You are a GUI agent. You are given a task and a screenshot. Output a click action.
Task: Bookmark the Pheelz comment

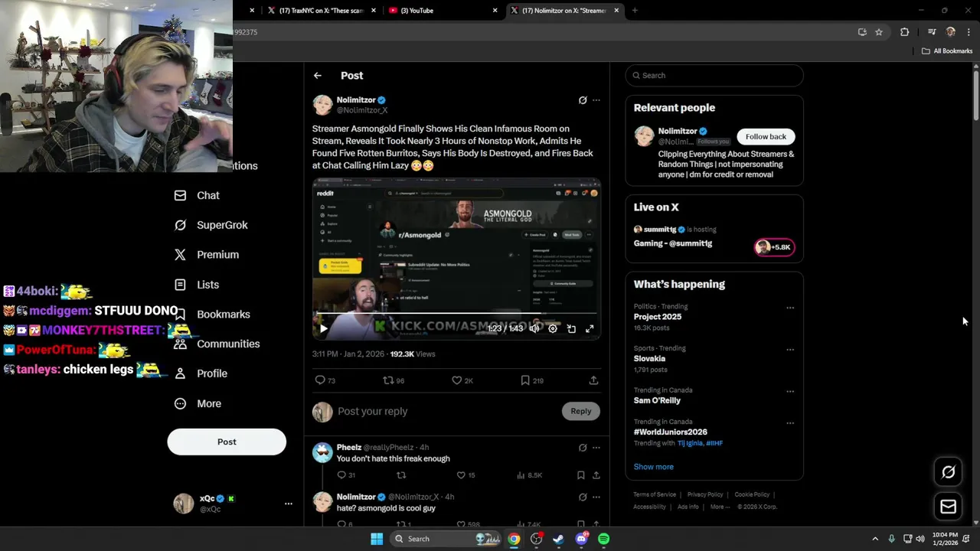(x=582, y=475)
